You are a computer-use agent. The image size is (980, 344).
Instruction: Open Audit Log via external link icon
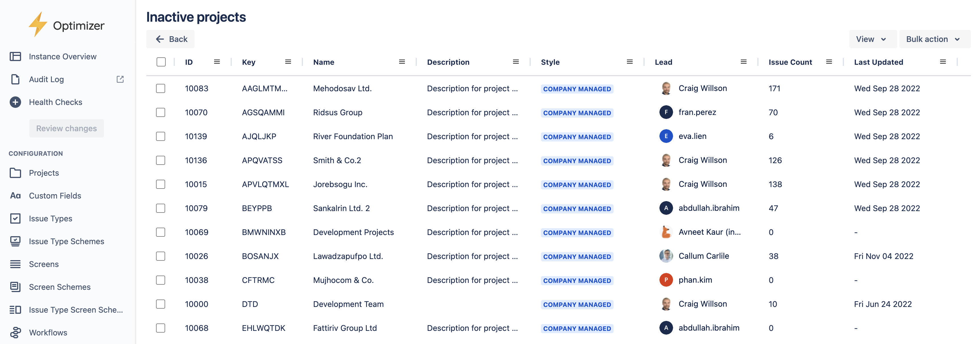(120, 79)
